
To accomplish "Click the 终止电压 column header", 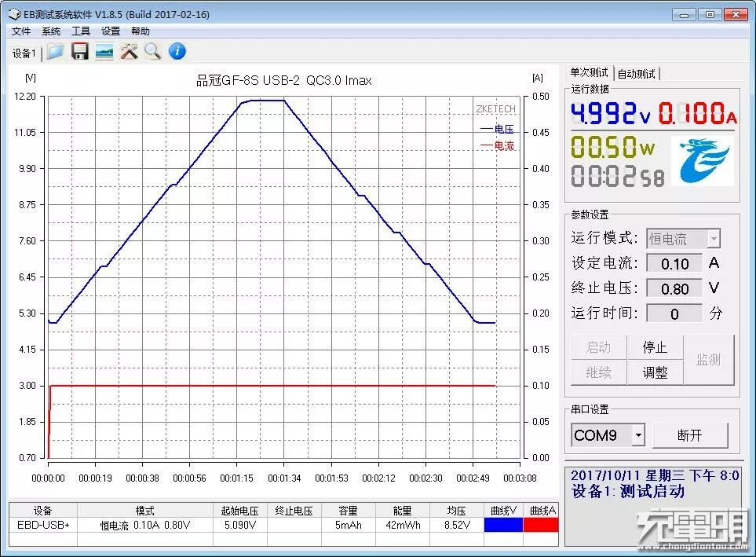I will (294, 511).
